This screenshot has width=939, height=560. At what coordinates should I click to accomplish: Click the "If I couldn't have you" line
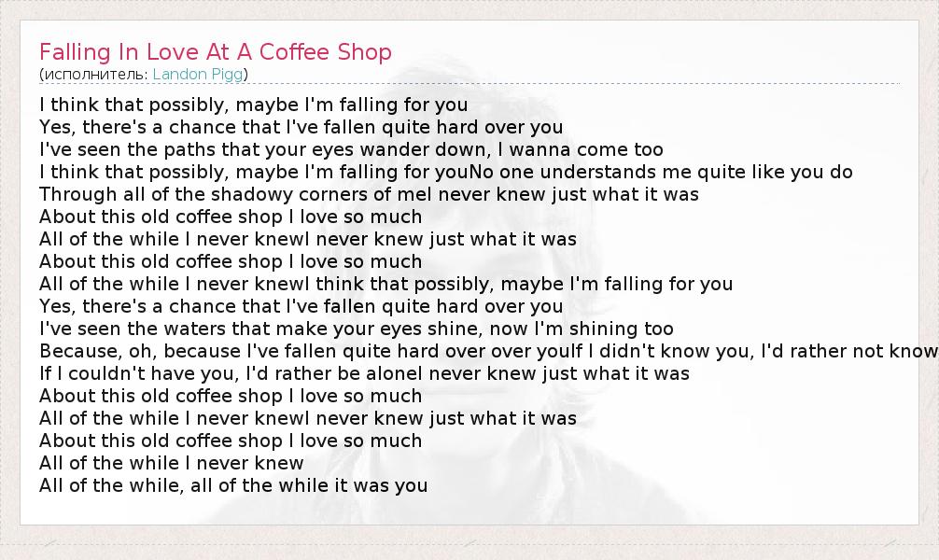135,373
